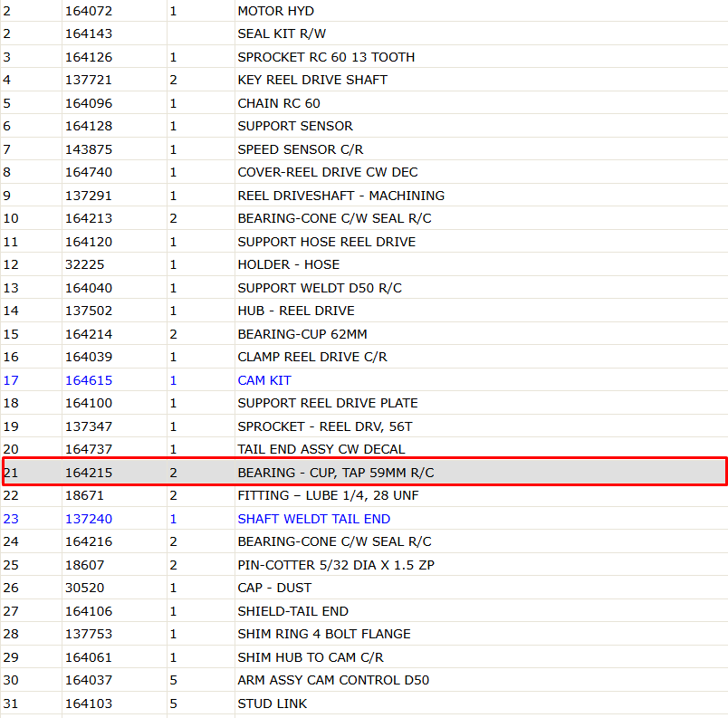Select SPROCKET RC 60 13 TOOTH row
728x718 pixels.
click(364, 57)
